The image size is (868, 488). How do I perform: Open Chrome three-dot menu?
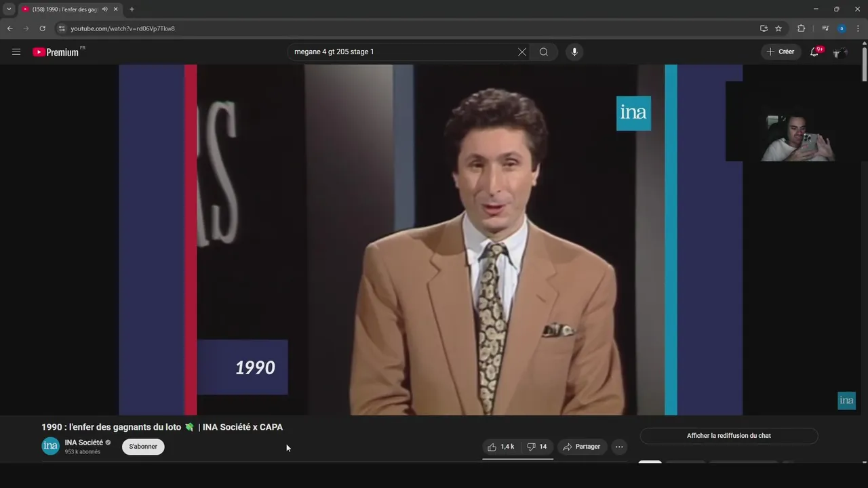[858, 28]
